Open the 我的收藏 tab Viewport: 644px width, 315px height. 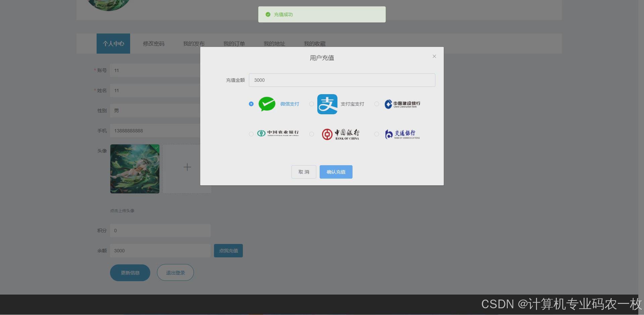(x=315, y=44)
